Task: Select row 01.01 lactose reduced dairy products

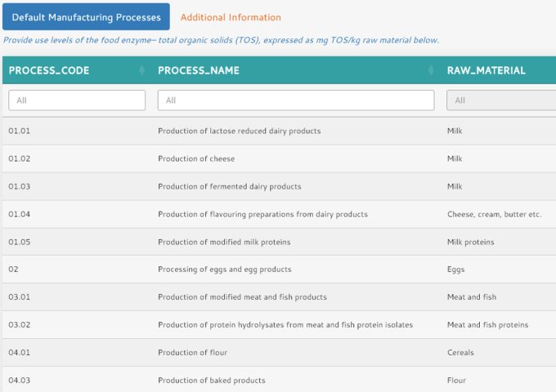Action: click(239, 131)
